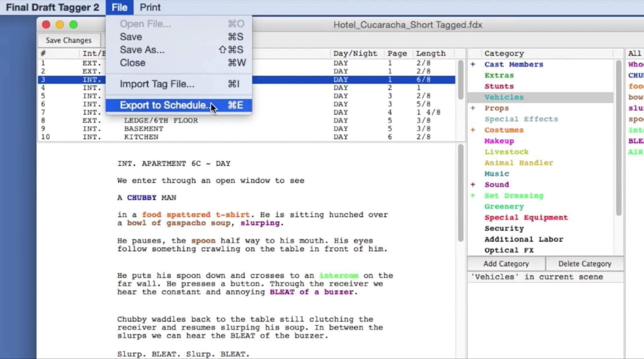This screenshot has height=359, width=644.
Task: Click the scene heading INT. APARTMENT 6C - DAY
Action: (x=174, y=163)
